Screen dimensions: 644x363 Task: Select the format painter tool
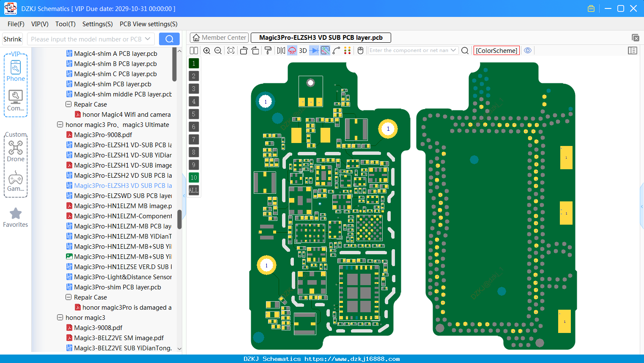(x=268, y=50)
